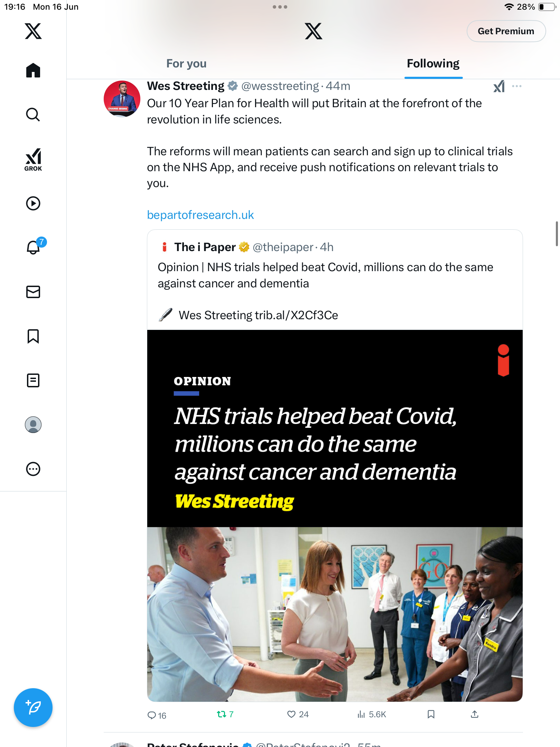Open the quoted i Paper opinion image
The width and height of the screenshot is (560, 747).
point(335,515)
